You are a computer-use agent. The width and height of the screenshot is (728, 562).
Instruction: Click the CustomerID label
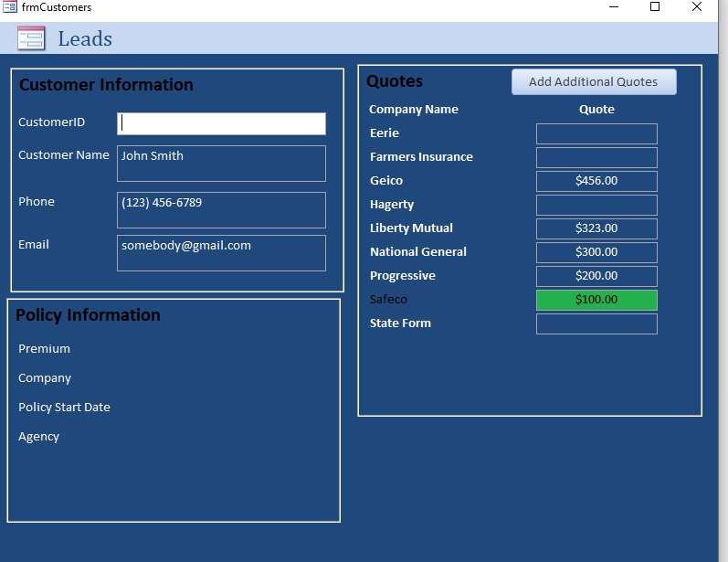pyautogui.click(x=51, y=122)
